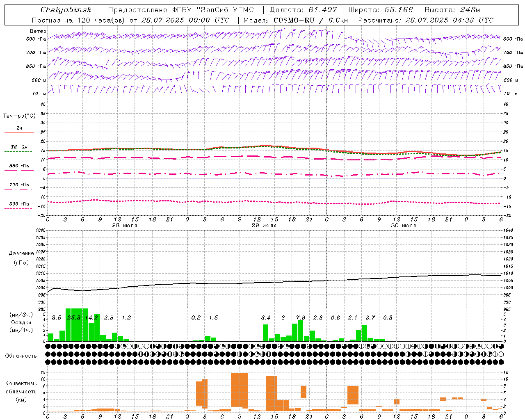Click the 2.1 precipitation value

(353, 318)
